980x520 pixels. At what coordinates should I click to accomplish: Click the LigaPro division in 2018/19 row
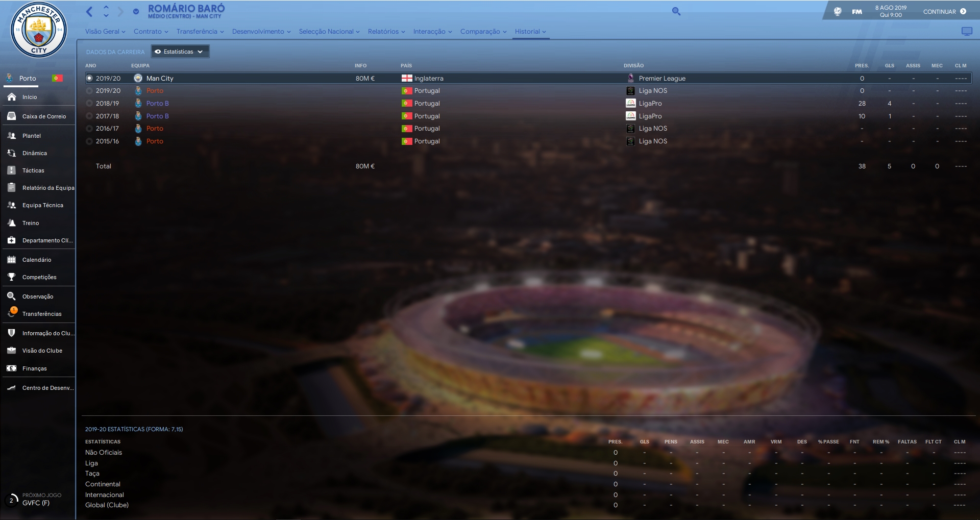click(650, 104)
